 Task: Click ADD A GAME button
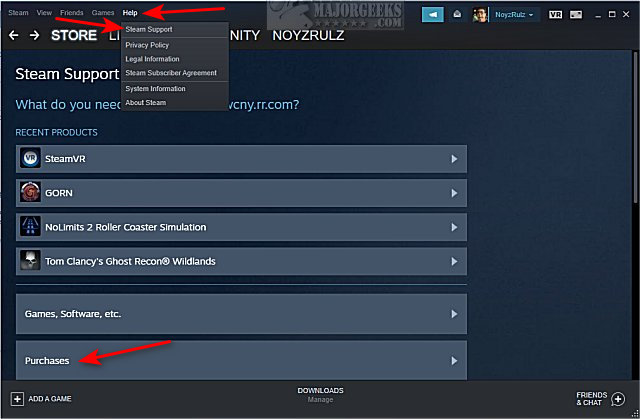pyautogui.click(x=41, y=399)
